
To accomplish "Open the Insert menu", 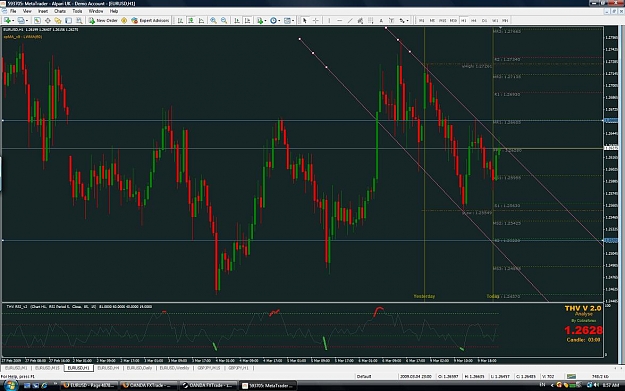I will 43,11.
